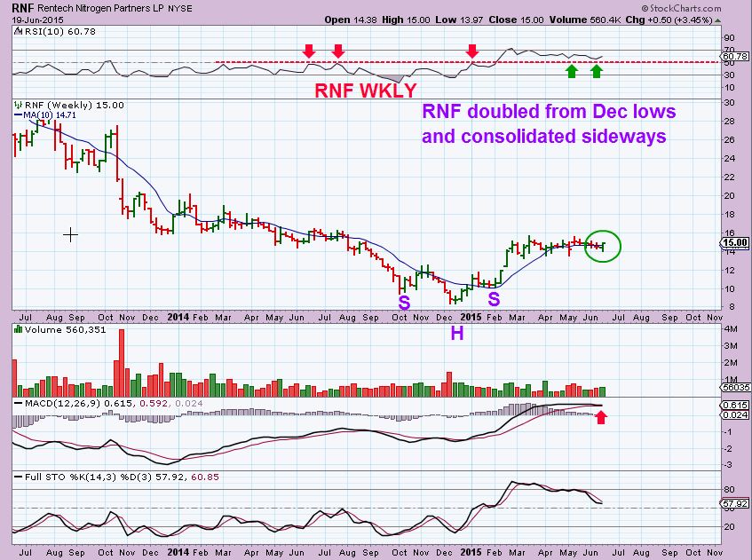Click the Open 14.38 value

point(351,20)
